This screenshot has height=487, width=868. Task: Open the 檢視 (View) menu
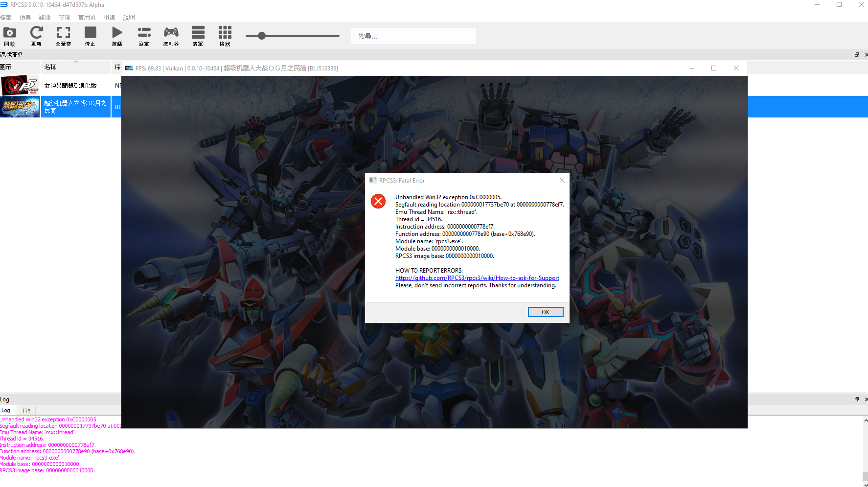pos(110,18)
